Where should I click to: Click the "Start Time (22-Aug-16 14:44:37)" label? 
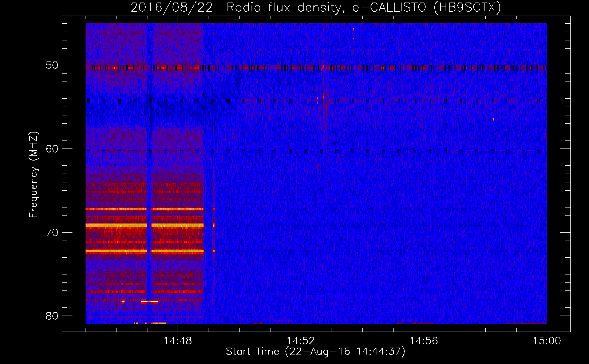(316, 352)
